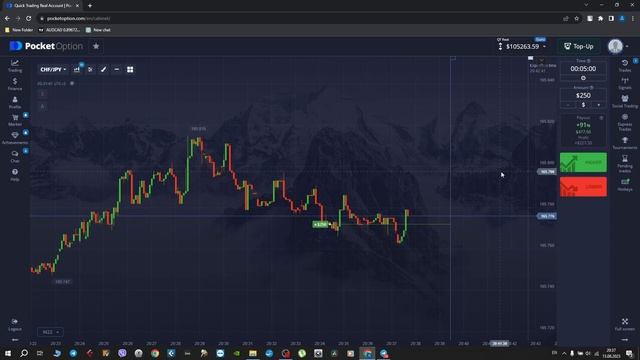
Task: Open the multi-chart grid layout icon
Action: (x=130, y=69)
